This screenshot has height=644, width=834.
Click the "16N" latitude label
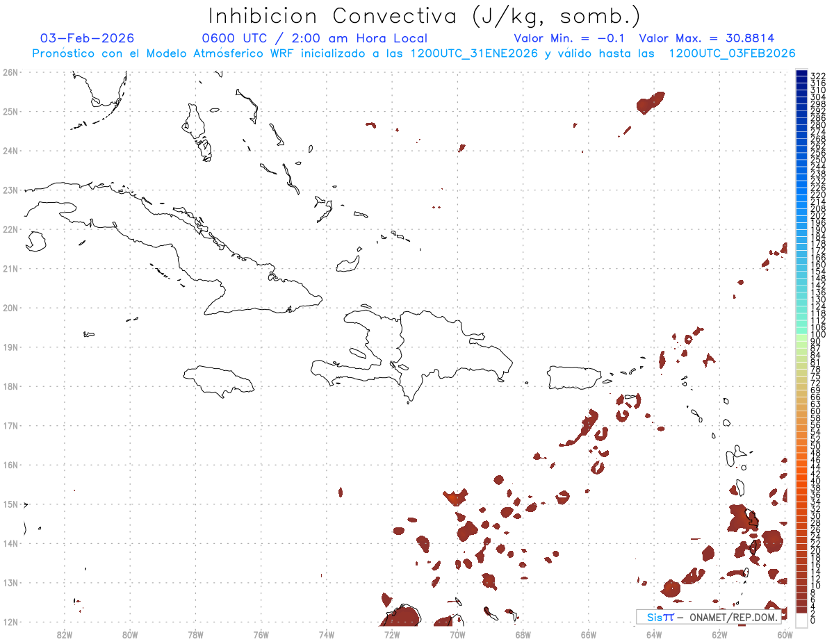click(10, 465)
